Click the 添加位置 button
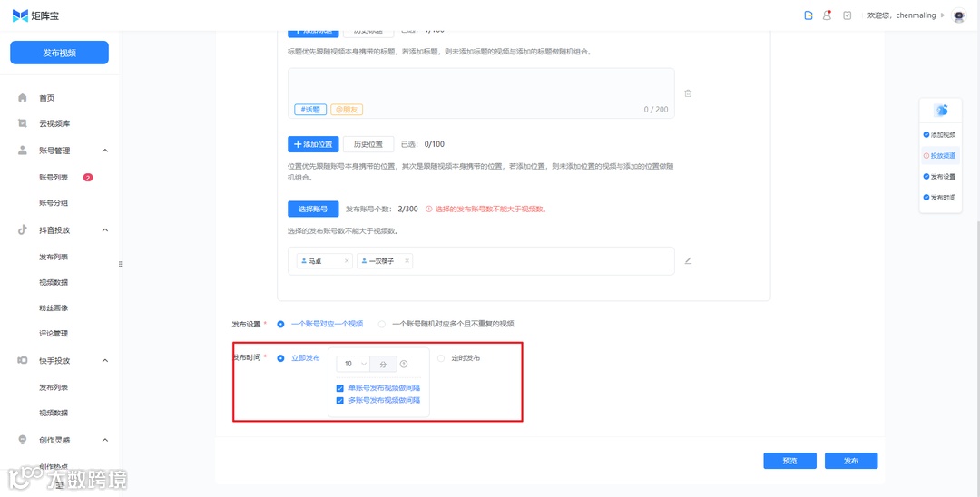 click(x=313, y=144)
